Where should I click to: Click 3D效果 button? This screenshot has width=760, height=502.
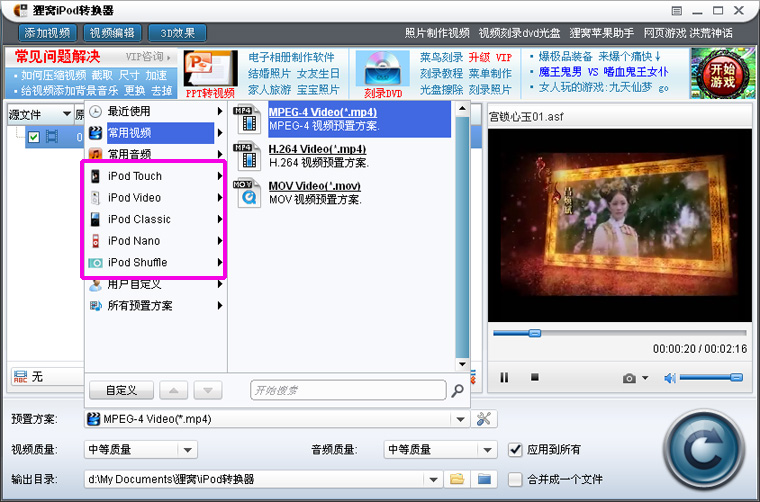tap(177, 33)
